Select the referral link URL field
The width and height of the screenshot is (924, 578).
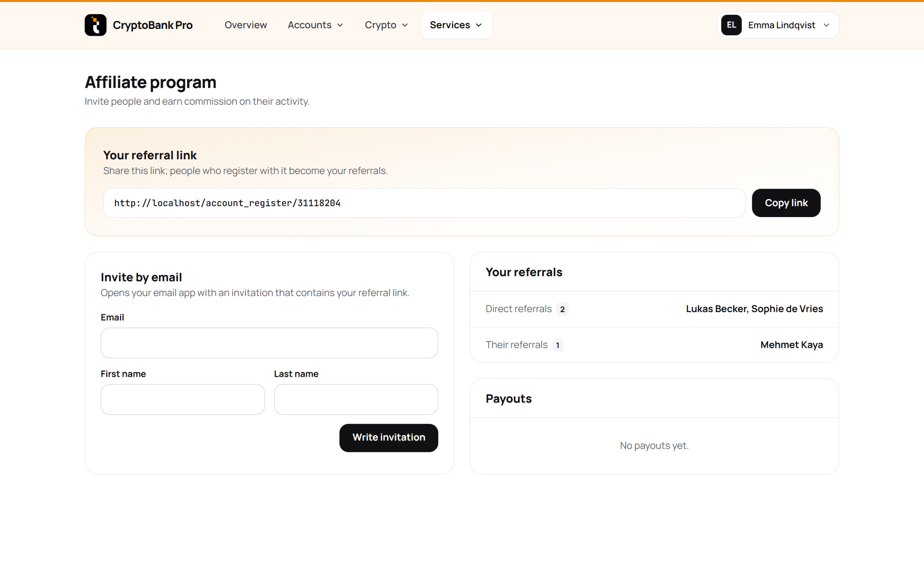click(x=424, y=203)
